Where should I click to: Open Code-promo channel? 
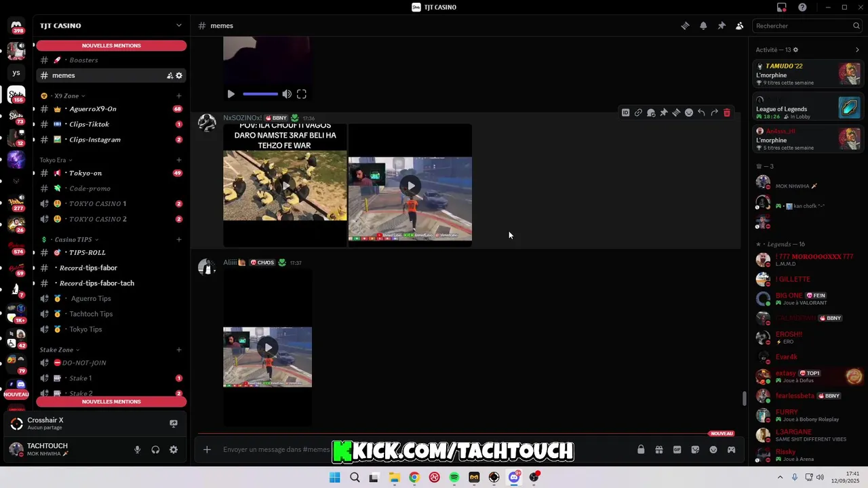(x=111, y=188)
